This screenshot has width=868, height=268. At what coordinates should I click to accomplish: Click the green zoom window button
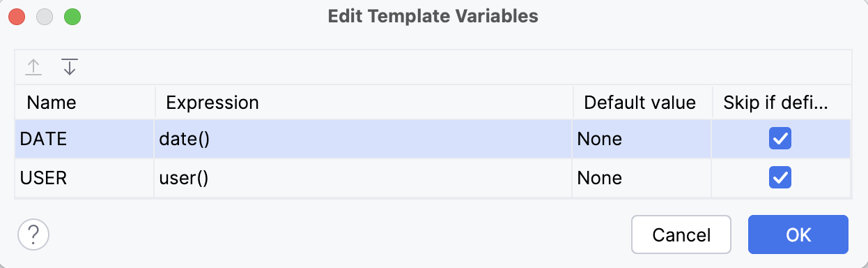(72, 17)
